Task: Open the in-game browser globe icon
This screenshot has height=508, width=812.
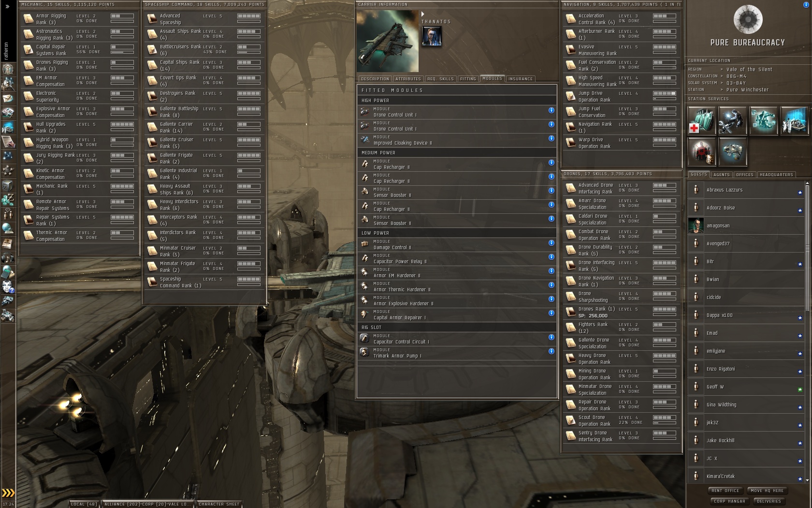Action: (8, 228)
